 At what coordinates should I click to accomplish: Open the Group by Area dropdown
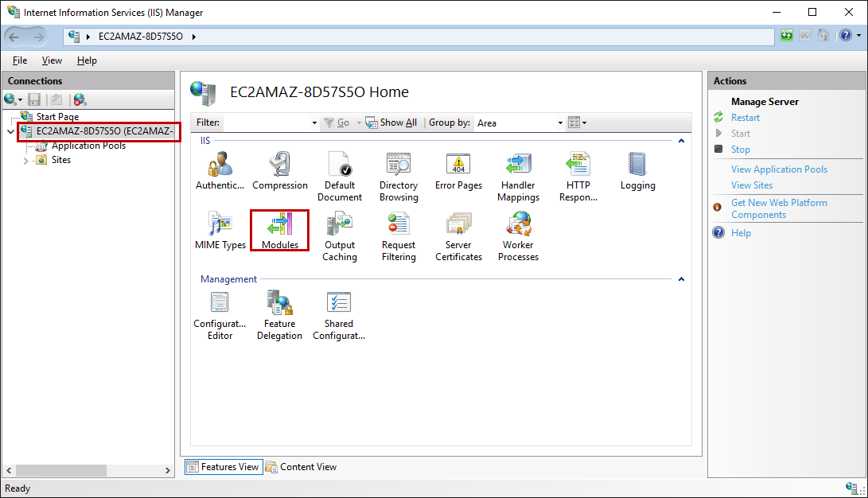pos(560,123)
